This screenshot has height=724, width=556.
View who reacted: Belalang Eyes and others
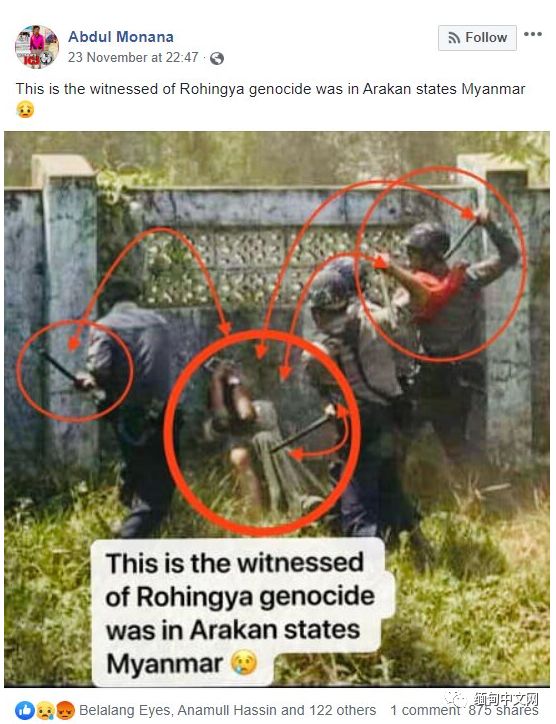click(227, 710)
